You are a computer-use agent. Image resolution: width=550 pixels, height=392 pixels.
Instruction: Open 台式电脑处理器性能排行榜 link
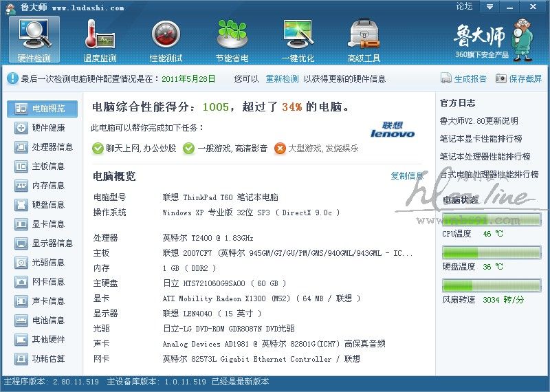pyautogui.click(x=489, y=175)
